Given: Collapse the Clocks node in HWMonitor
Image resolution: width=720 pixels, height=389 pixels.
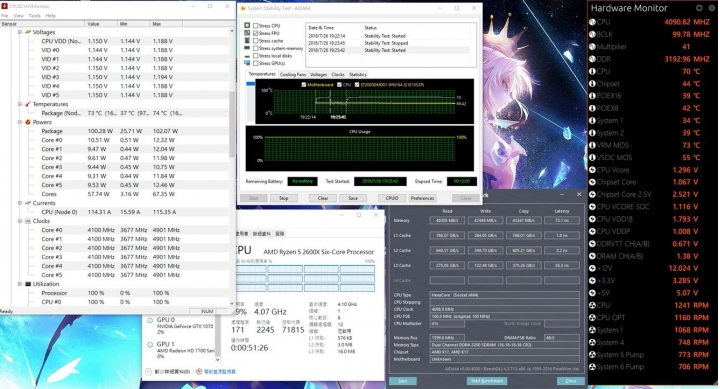Looking at the screenshot, I should (x=20, y=221).
